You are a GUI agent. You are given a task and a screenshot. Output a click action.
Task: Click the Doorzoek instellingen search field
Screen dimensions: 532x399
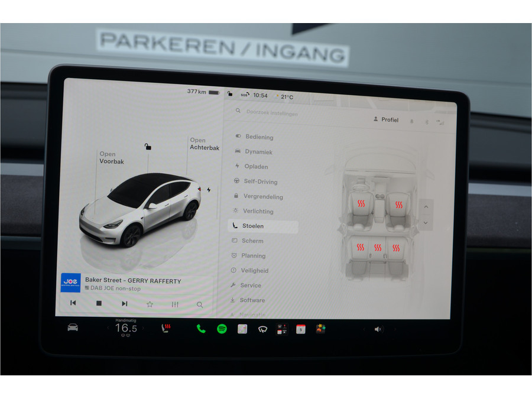(272, 113)
